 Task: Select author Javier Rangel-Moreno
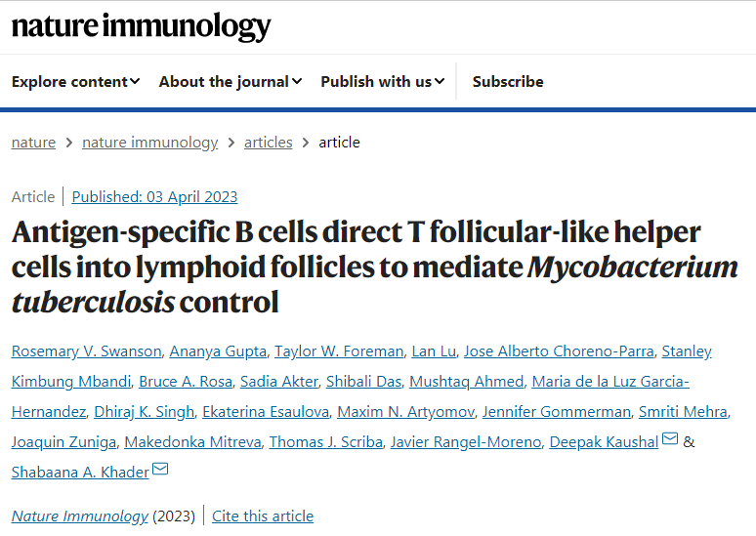tap(465, 442)
